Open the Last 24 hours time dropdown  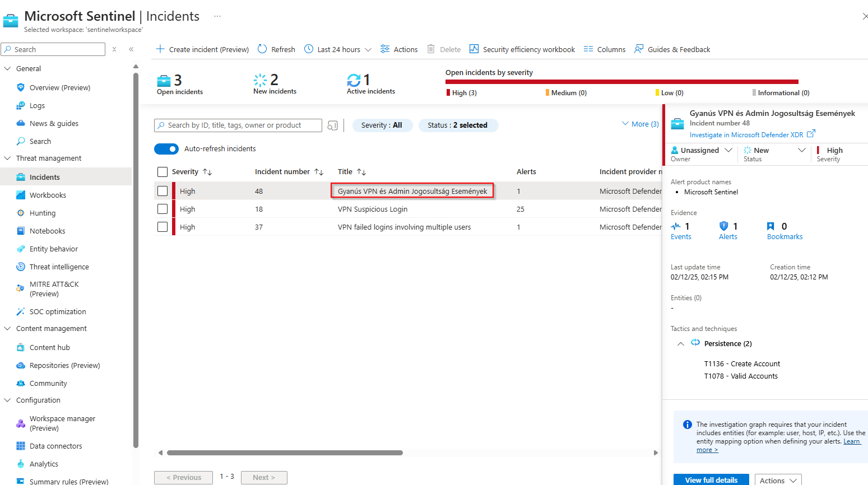338,49
